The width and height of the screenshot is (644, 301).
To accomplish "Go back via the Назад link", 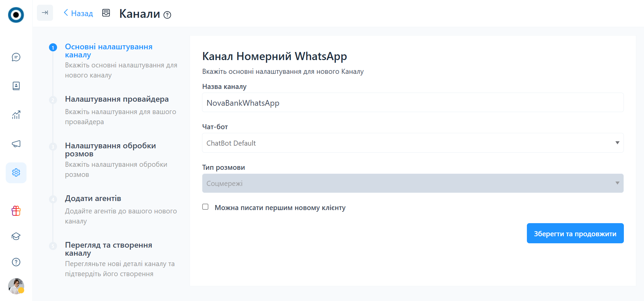I will [79, 13].
